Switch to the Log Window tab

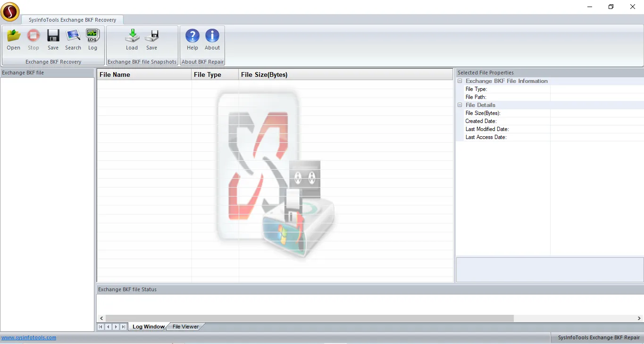tap(148, 327)
